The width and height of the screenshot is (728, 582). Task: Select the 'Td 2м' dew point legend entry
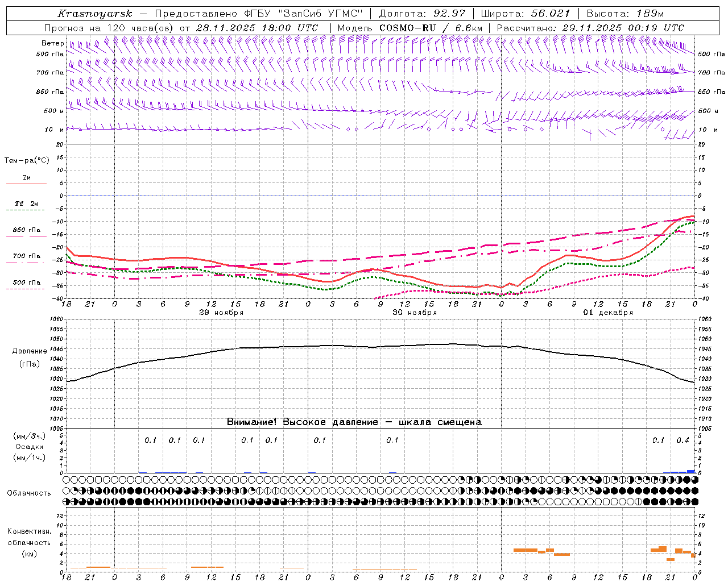pos(26,203)
